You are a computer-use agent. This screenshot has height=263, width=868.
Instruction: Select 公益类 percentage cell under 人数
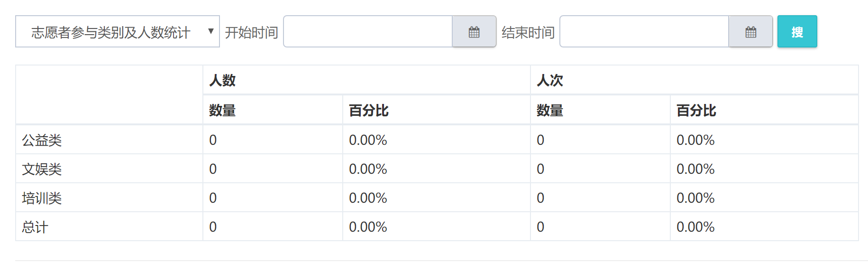pos(368,140)
